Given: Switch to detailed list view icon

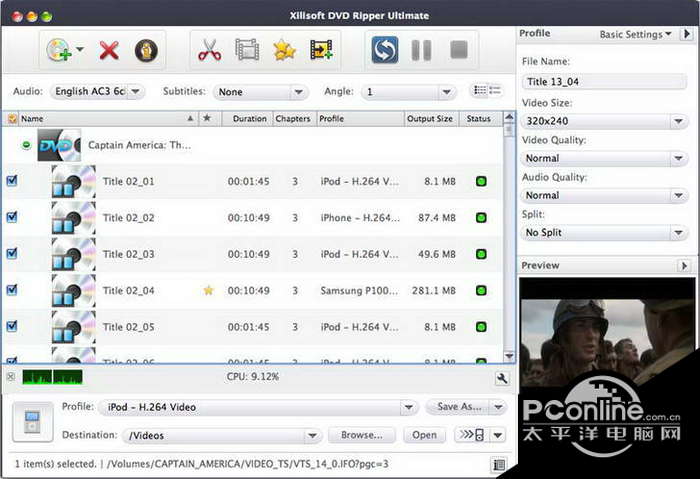Looking at the screenshot, I should (x=480, y=91).
